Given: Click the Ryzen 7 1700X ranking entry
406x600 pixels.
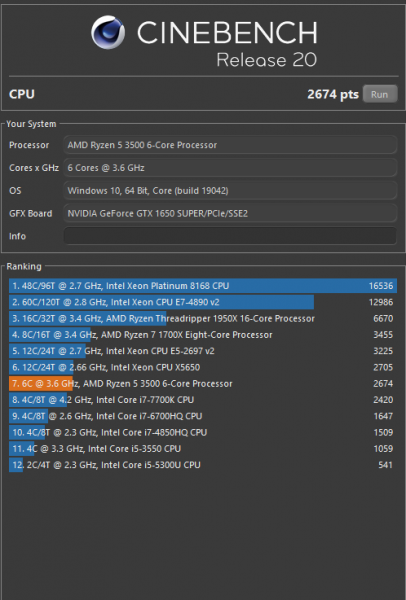Looking at the screenshot, I should (203, 335).
